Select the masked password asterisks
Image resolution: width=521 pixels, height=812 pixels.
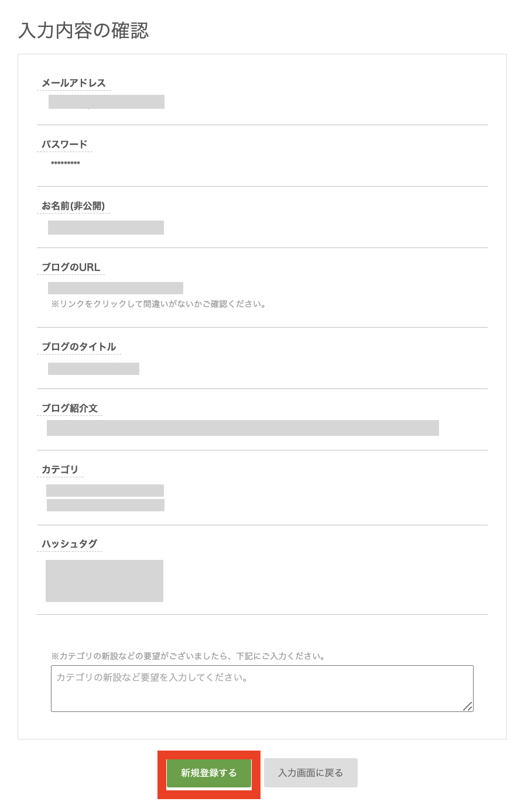(66, 163)
